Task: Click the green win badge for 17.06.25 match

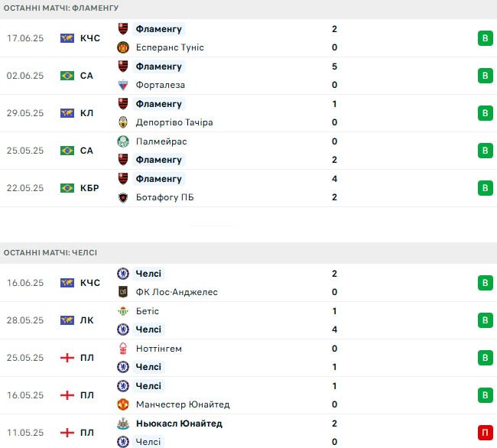Action: click(x=486, y=38)
